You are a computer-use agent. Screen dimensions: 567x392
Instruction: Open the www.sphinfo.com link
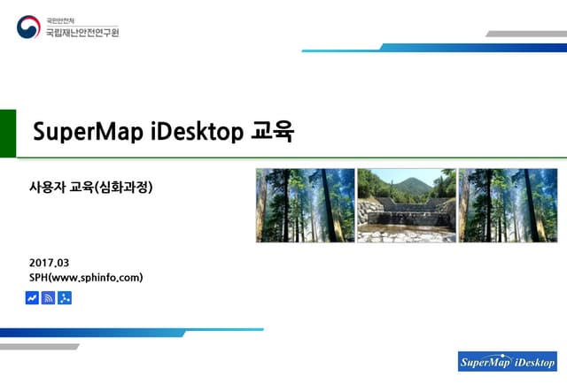(x=96, y=278)
